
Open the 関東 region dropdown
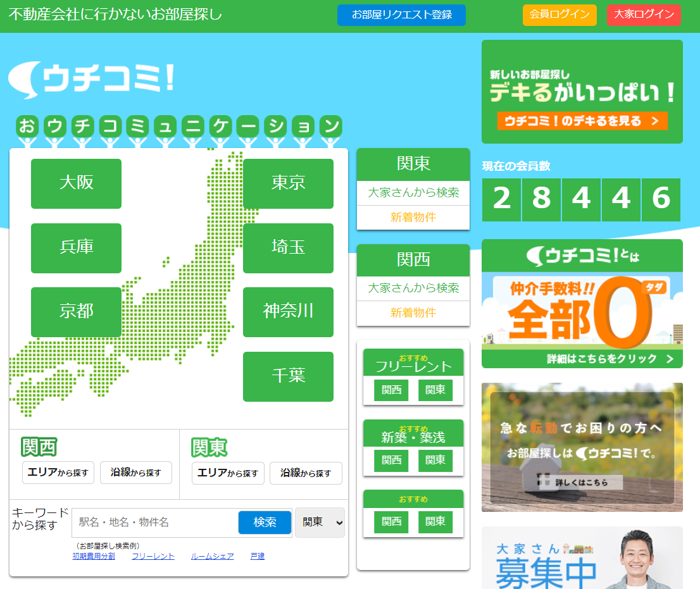pos(320,523)
